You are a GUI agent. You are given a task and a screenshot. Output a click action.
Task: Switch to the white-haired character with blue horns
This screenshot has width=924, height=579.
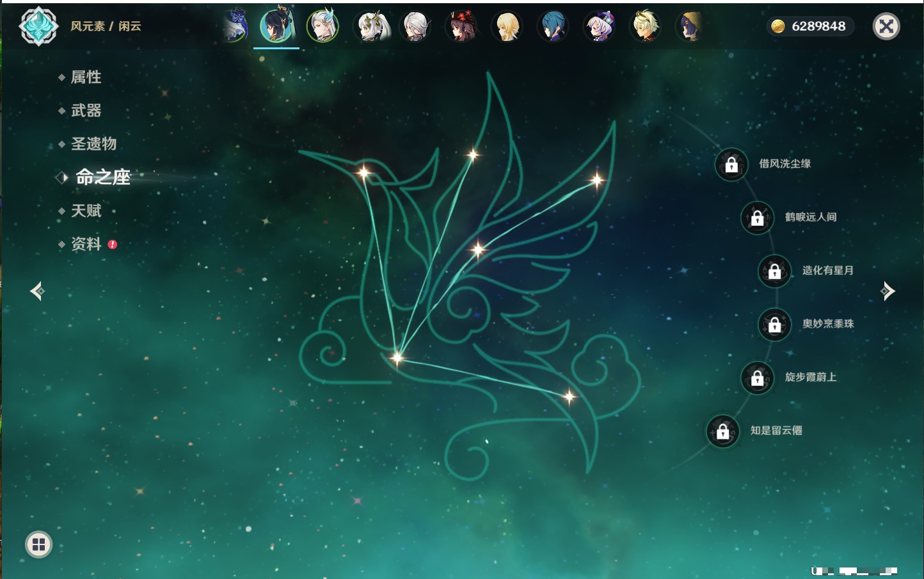click(x=323, y=26)
